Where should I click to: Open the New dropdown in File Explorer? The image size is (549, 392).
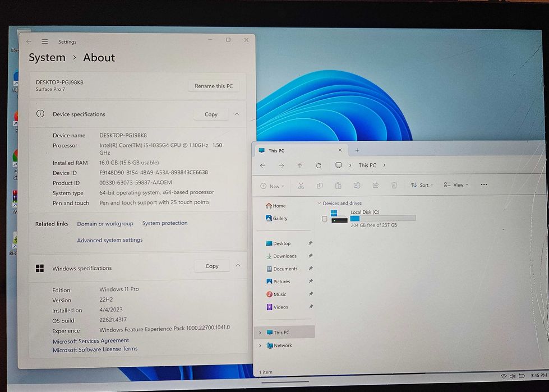273,186
